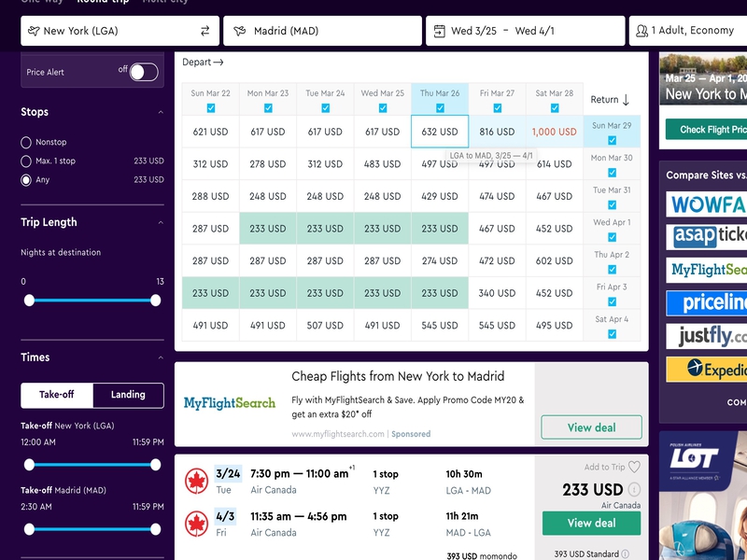The height and width of the screenshot is (560, 747).
Task: Click the Add to Trip link
Action: pos(604,468)
